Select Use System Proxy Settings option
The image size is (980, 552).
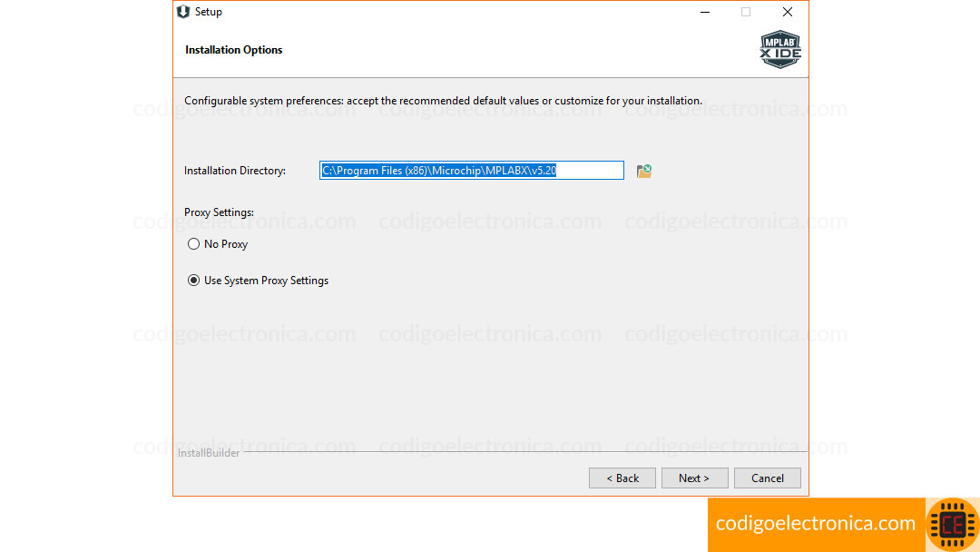pos(194,281)
